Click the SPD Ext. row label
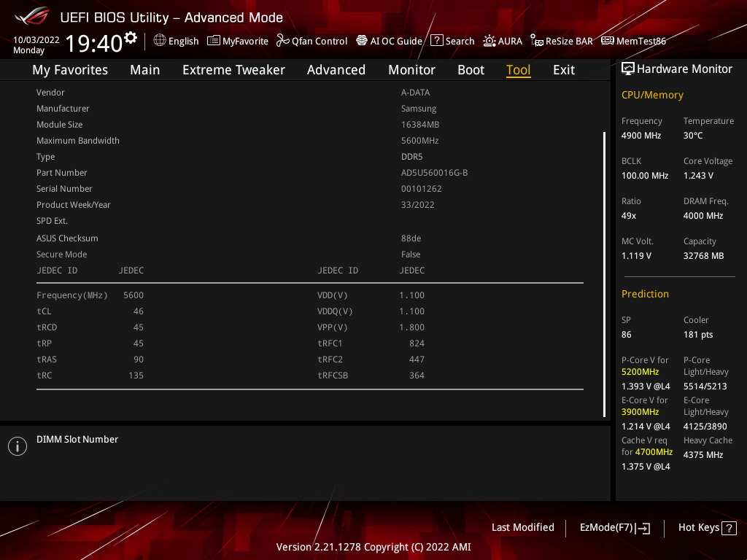Image resolution: width=747 pixels, height=560 pixels. [x=52, y=221]
